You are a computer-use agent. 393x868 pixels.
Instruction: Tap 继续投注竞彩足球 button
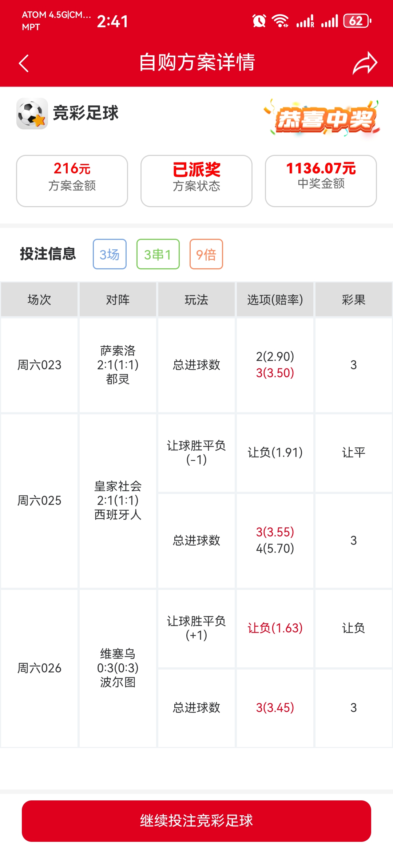point(196,821)
